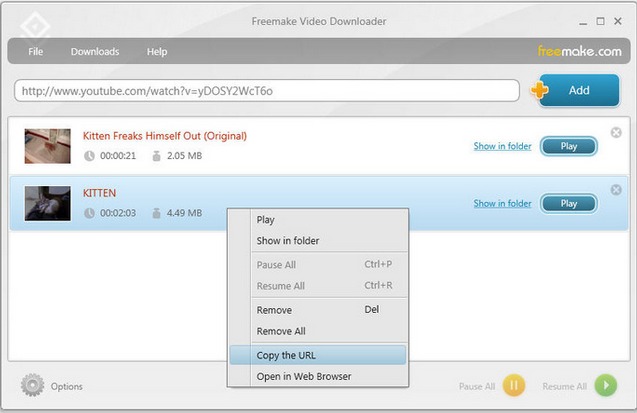637x413 pixels.
Task: Click the X icon on KITTEN row
Action: (x=615, y=190)
